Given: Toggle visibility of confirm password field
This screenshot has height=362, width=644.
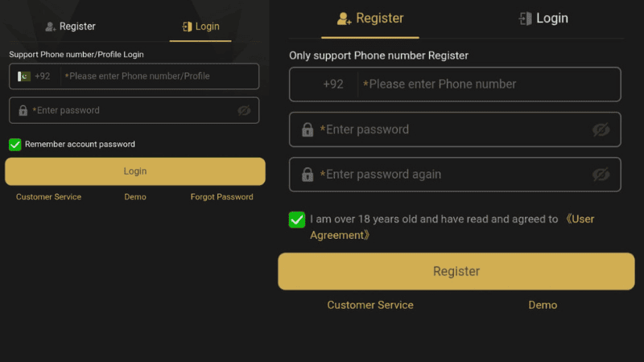Looking at the screenshot, I should click(601, 175).
